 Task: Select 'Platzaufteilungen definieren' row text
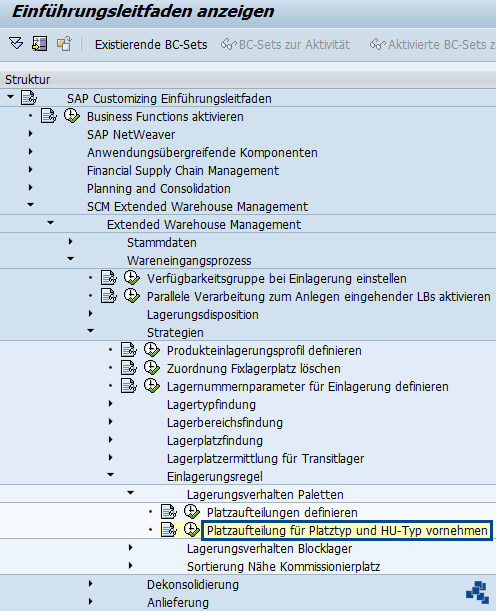(282, 512)
